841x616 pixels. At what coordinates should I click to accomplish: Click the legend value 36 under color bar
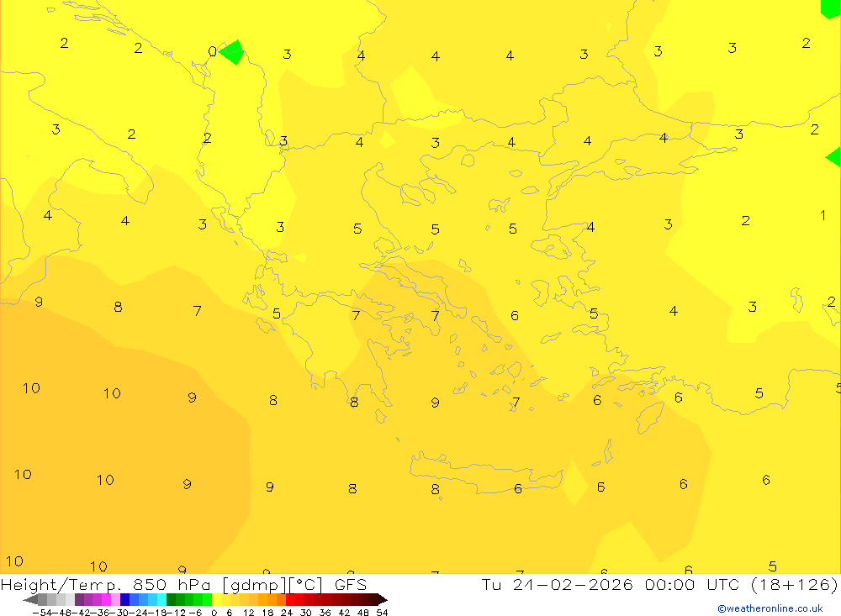tap(325, 613)
